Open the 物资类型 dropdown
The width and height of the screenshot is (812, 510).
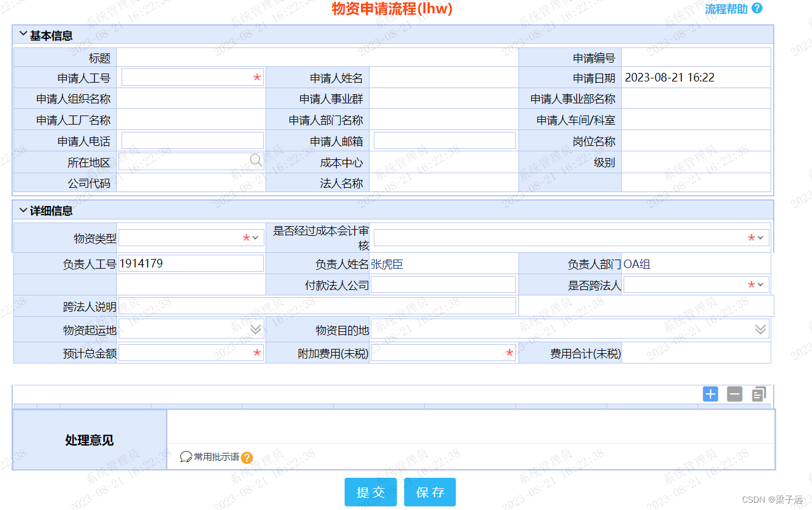[191, 238]
